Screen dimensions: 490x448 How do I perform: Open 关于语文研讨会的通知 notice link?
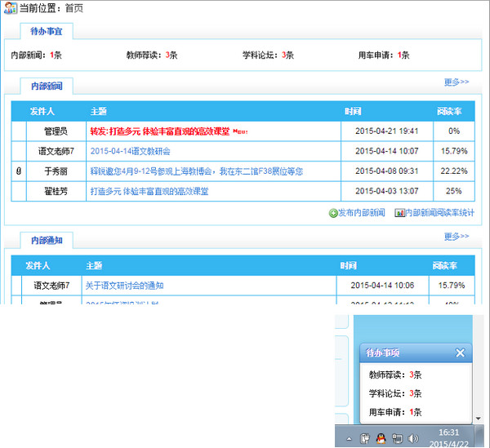(124, 286)
